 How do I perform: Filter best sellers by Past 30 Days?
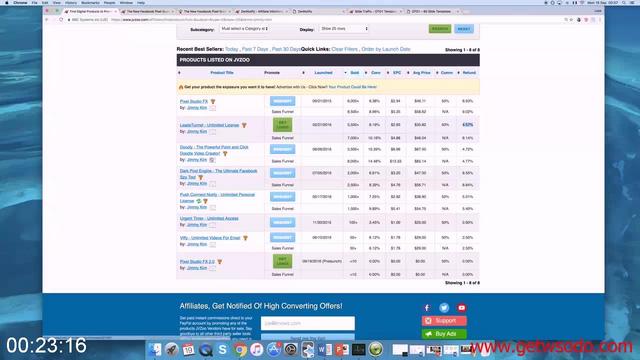click(286, 49)
